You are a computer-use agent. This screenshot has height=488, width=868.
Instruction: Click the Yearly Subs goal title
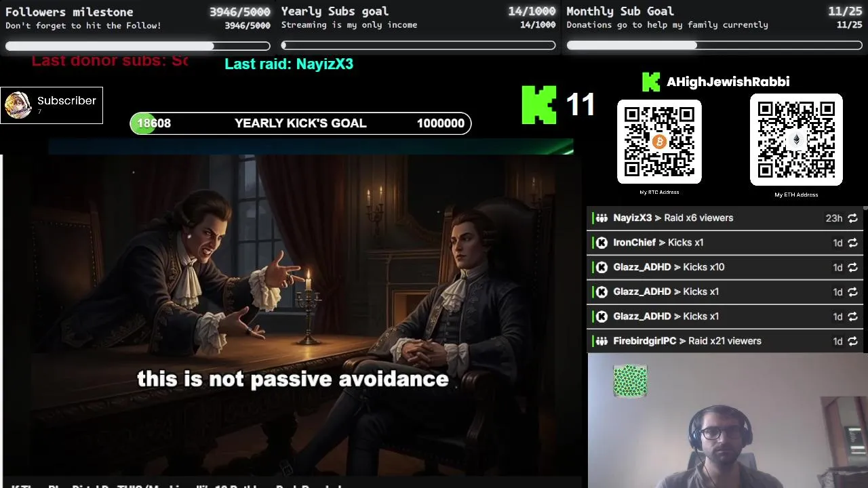[x=335, y=11]
